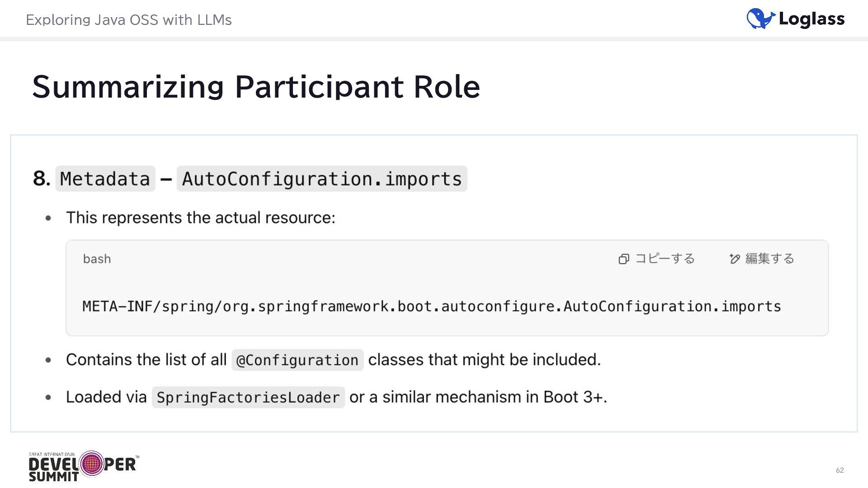Image resolution: width=868 pixels, height=488 pixels.
Task: Select the AutoConfiguration.imports heading code
Action: (321, 179)
